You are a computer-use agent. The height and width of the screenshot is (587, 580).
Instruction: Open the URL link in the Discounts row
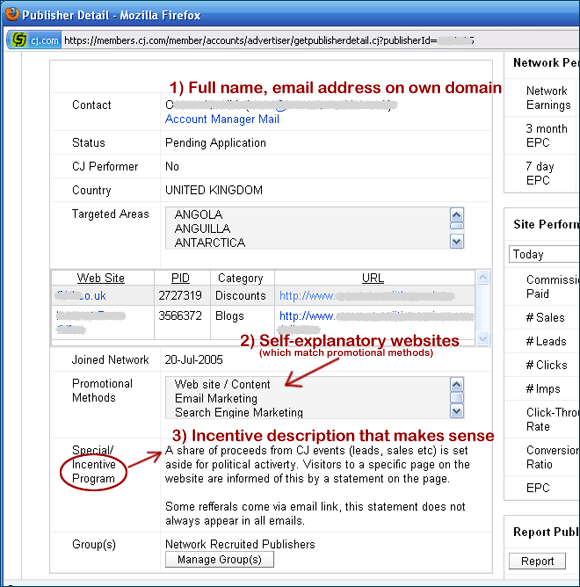pyautogui.click(x=367, y=296)
